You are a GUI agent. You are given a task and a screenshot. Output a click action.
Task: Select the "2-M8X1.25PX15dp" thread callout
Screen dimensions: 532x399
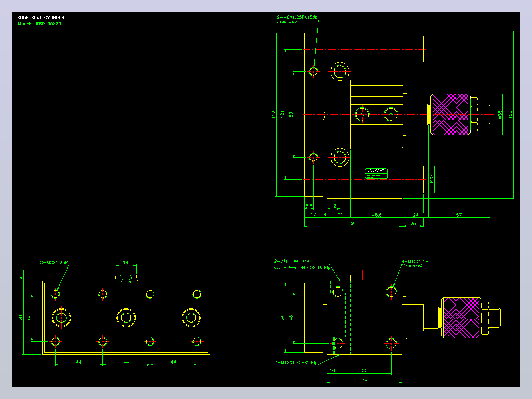[297, 17]
